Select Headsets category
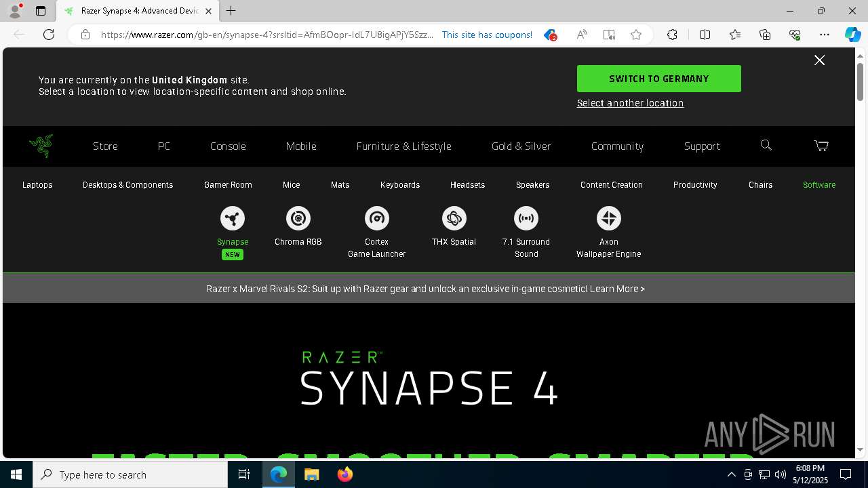The height and width of the screenshot is (488, 868). (x=467, y=184)
